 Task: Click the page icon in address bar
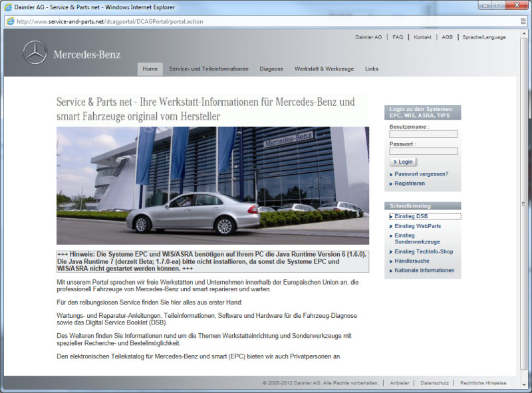coord(10,21)
